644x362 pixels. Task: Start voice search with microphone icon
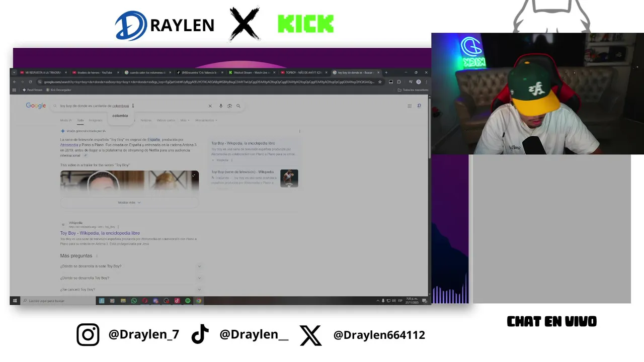pyautogui.click(x=221, y=106)
